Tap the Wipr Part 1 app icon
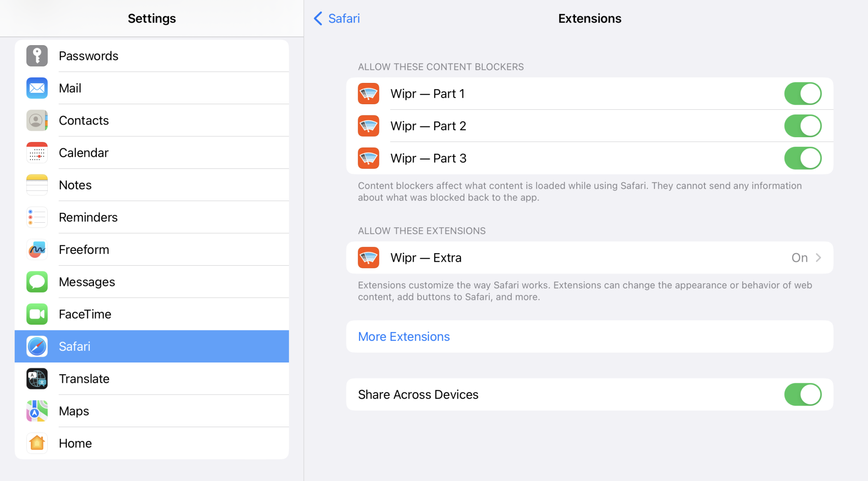 (368, 94)
